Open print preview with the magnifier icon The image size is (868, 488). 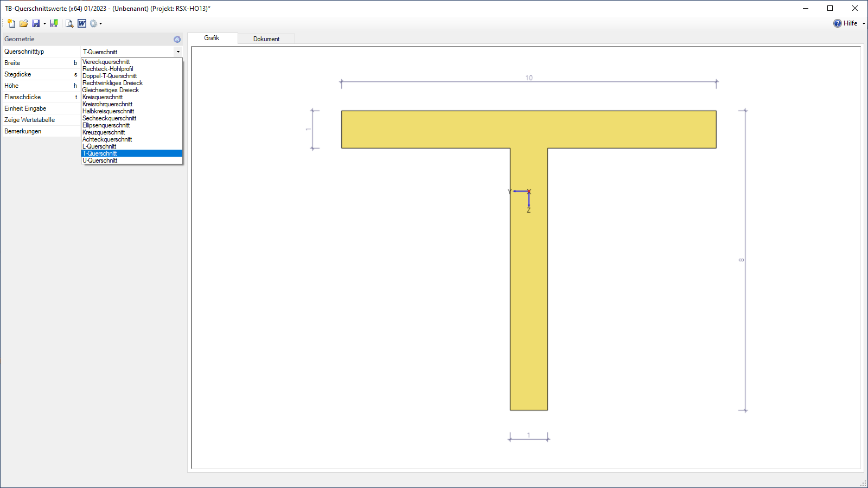(69, 23)
